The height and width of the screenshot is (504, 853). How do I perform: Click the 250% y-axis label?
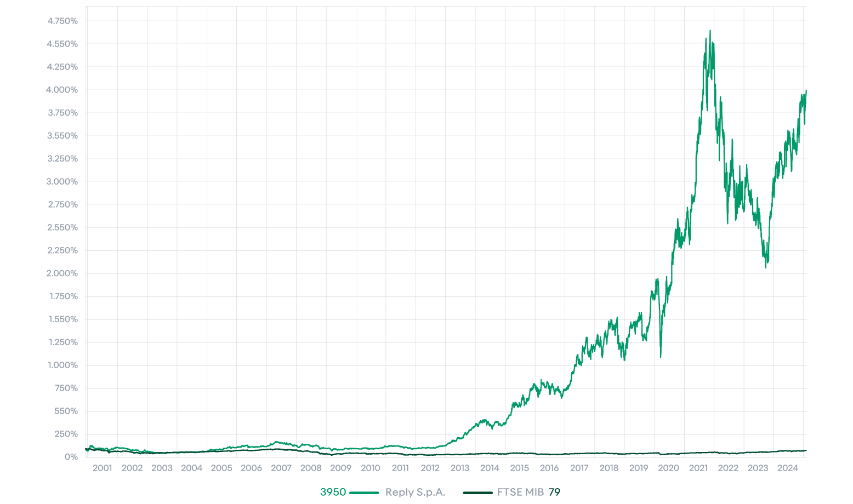point(66,434)
